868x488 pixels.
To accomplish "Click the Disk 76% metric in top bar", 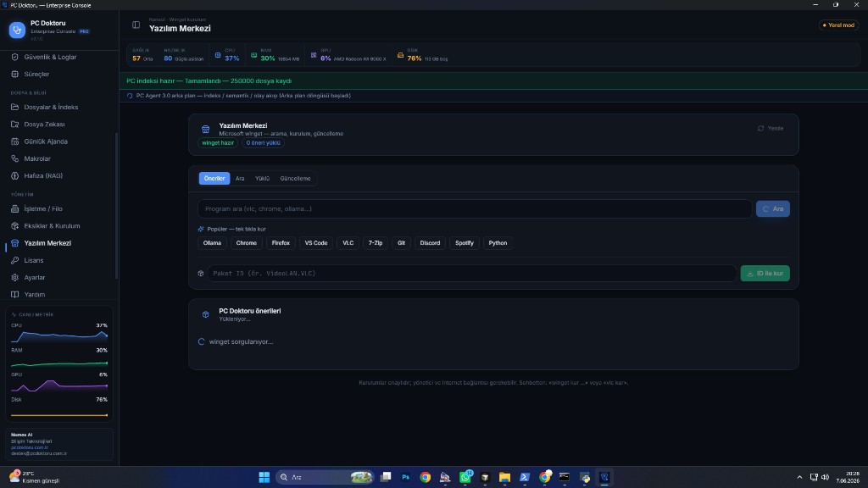I will (x=422, y=55).
